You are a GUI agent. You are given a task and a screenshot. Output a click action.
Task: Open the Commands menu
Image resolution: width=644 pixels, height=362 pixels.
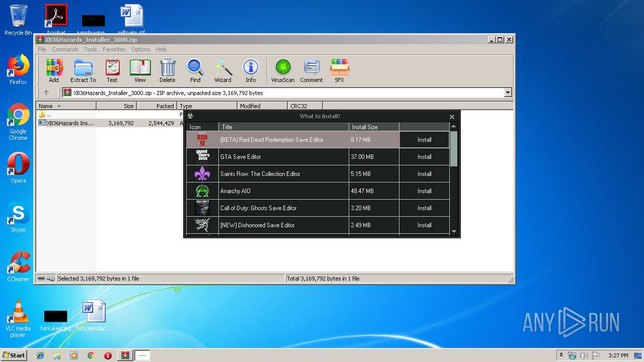pyautogui.click(x=65, y=49)
